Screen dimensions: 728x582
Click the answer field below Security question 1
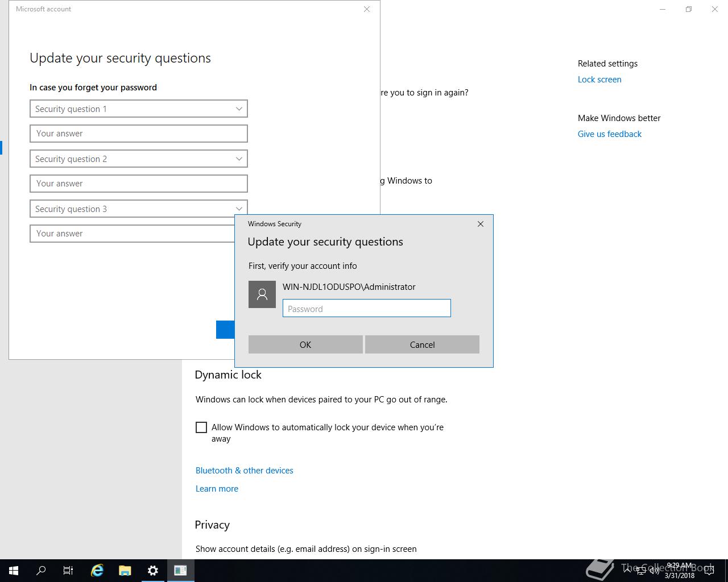pyautogui.click(x=138, y=134)
